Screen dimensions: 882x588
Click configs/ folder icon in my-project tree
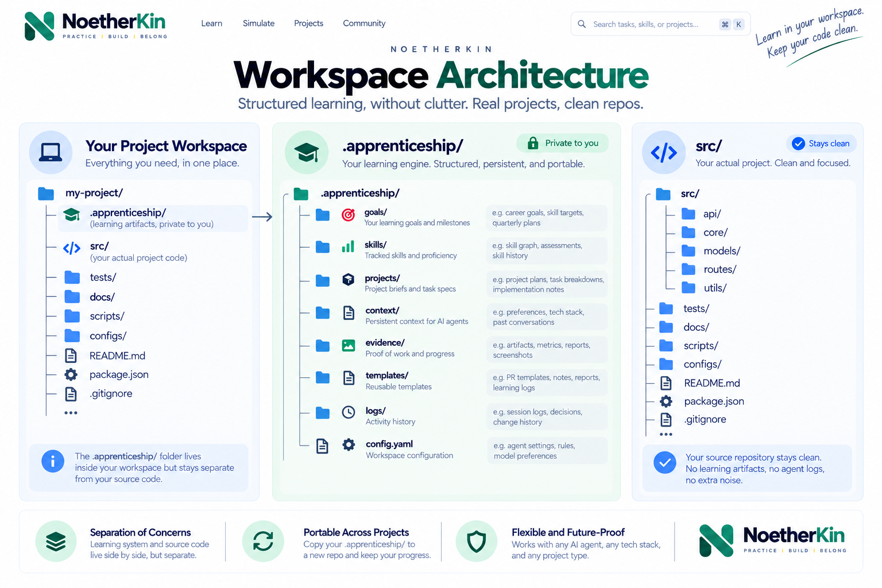(72, 335)
